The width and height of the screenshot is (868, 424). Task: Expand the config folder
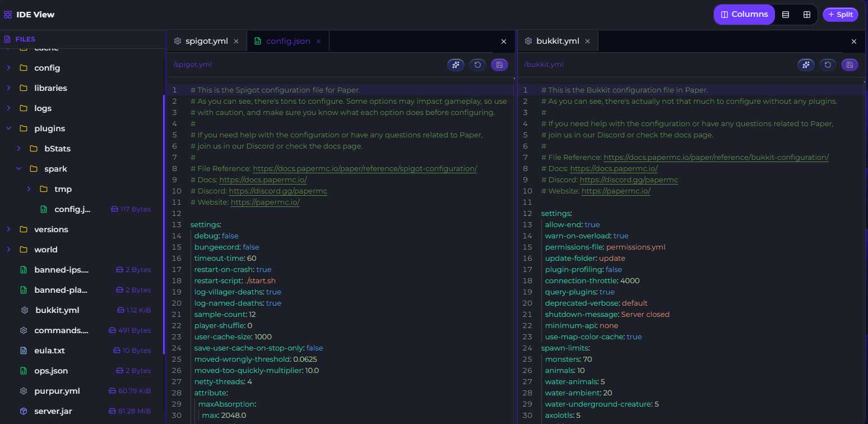8,68
